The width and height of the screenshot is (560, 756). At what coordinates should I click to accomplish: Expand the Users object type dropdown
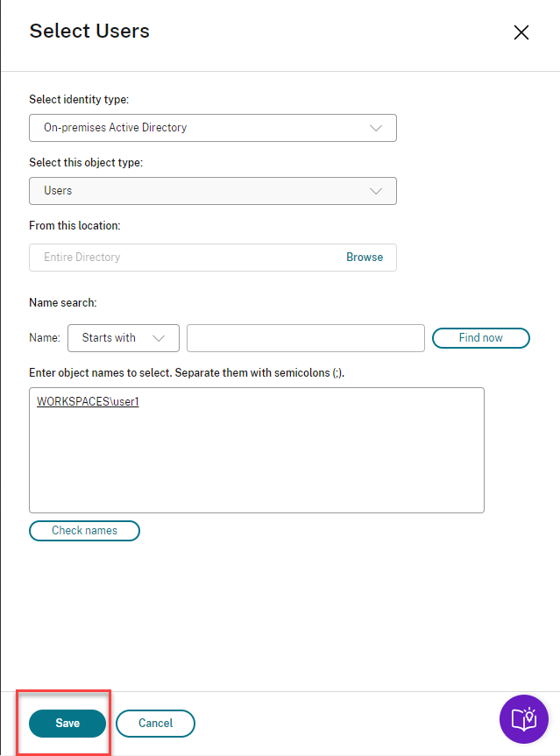click(x=212, y=191)
